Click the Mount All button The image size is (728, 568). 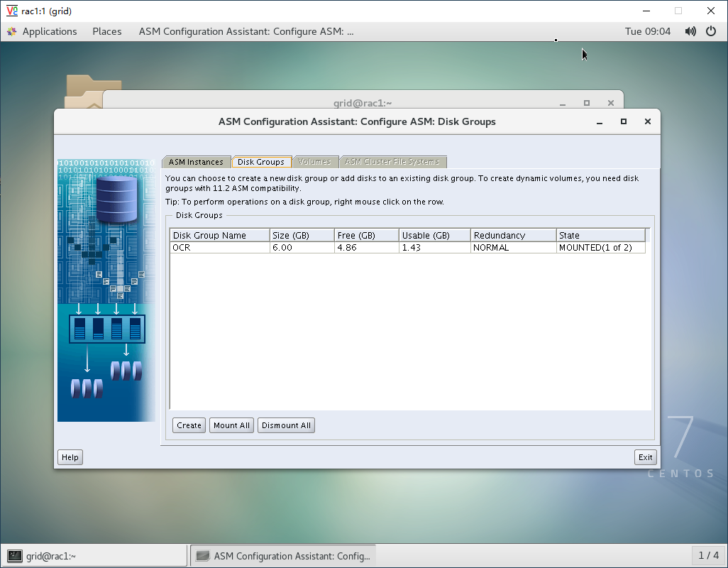pyautogui.click(x=232, y=425)
